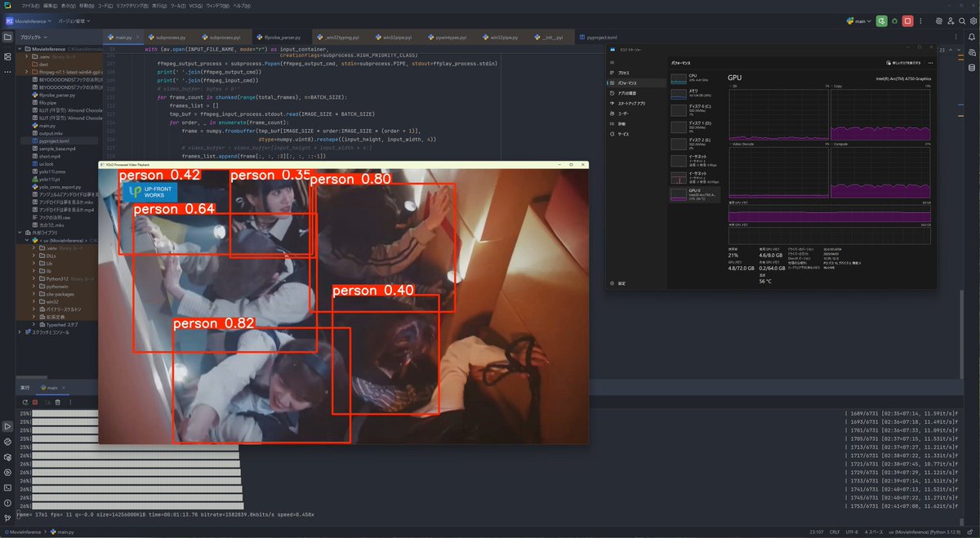This screenshot has height=538, width=980.
Task: Open Task Manager hamburger navigation icon
Action: click(x=612, y=62)
